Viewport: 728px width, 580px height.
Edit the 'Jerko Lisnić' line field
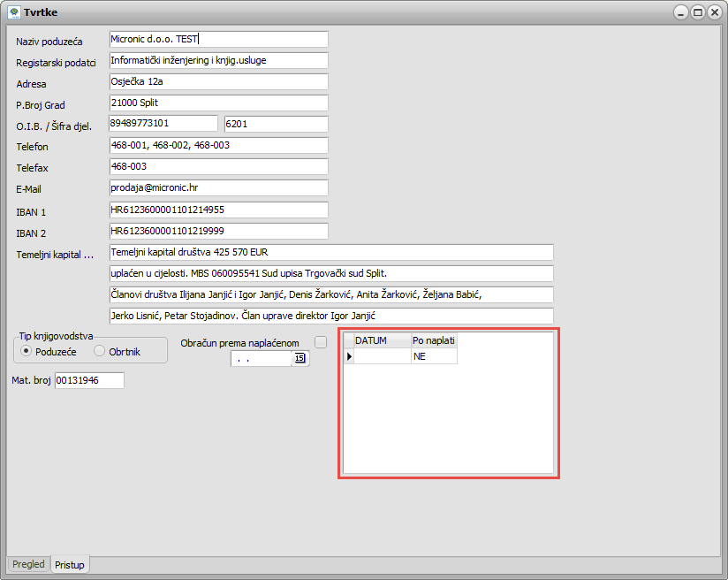[x=331, y=316]
